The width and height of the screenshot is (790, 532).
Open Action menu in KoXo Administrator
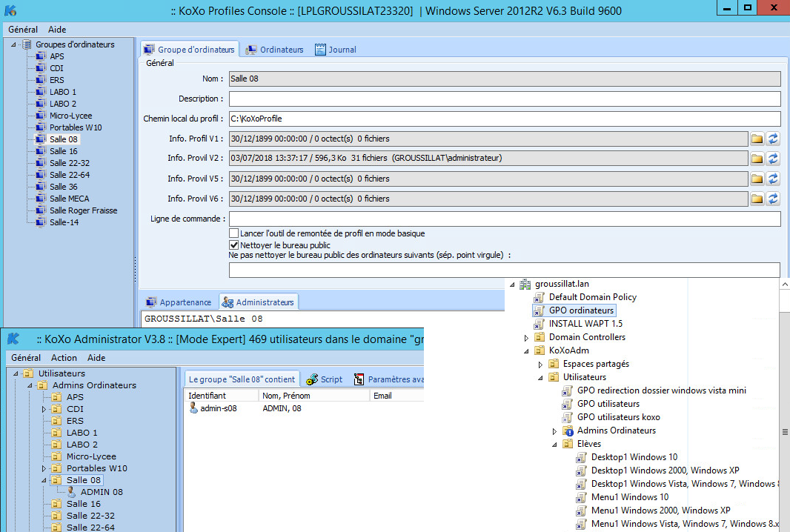(64, 358)
